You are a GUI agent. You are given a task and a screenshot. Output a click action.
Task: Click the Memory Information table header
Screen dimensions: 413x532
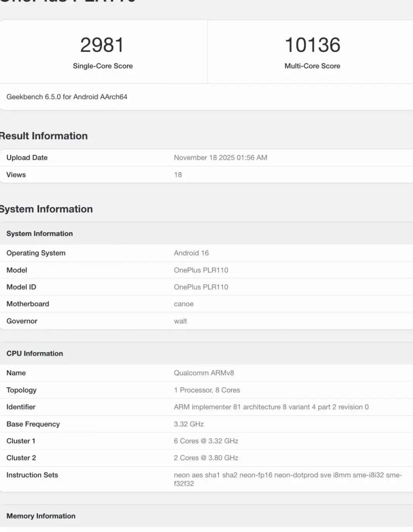[41, 516]
